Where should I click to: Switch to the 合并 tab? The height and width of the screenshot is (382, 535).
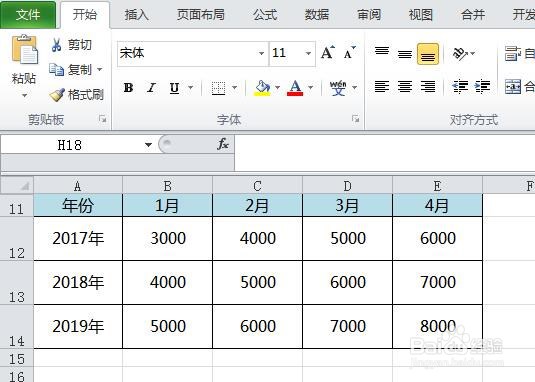point(473,15)
